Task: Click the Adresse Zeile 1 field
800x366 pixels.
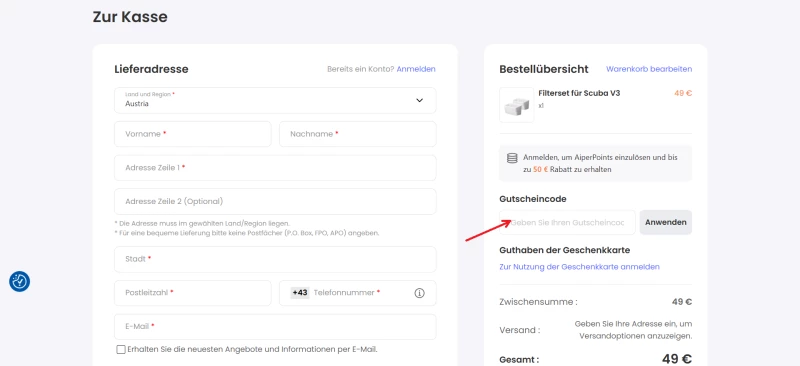Action: pos(275,167)
